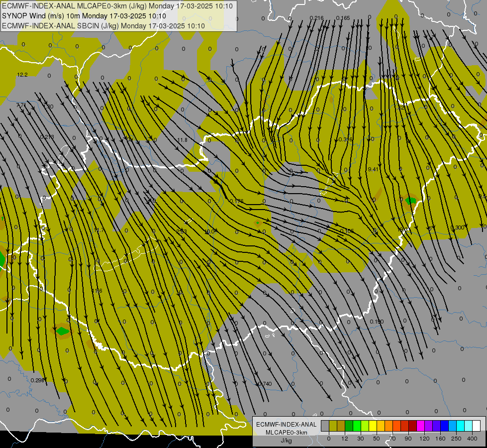Image resolution: width=487 pixels, height=448 pixels.
Task: Click the 'MLCAPE0-3km' label in the legend box
Action: [x=286, y=433]
